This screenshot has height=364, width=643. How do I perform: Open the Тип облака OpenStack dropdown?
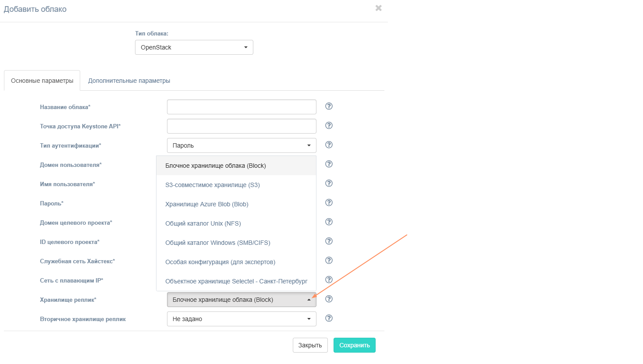[x=194, y=47]
